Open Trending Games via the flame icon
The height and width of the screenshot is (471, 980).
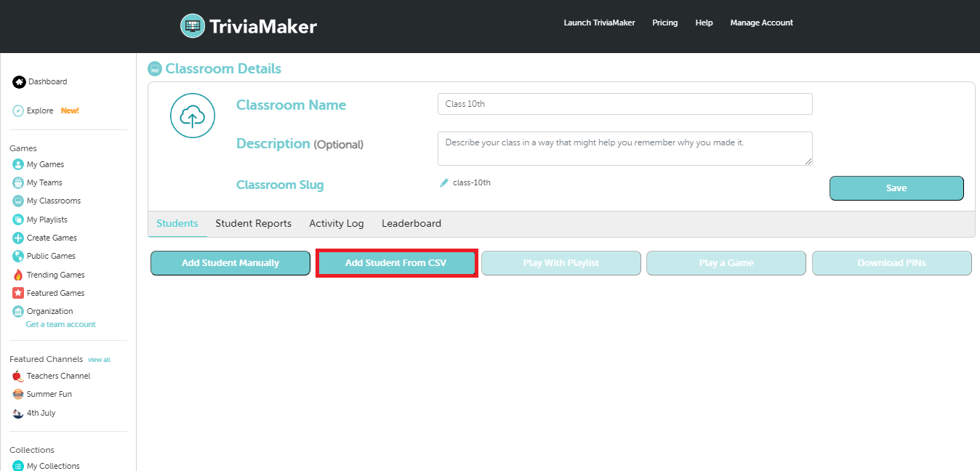(x=18, y=275)
